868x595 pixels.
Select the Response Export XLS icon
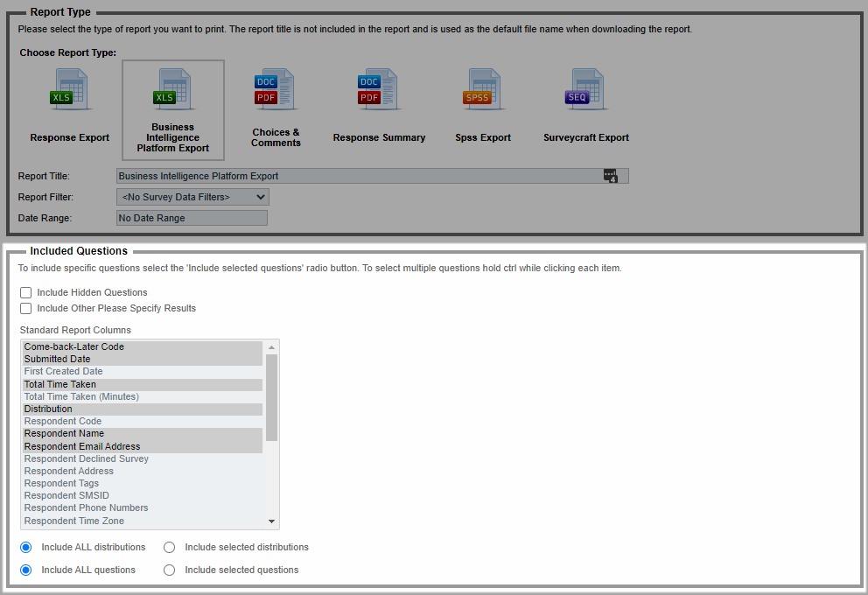70,90
